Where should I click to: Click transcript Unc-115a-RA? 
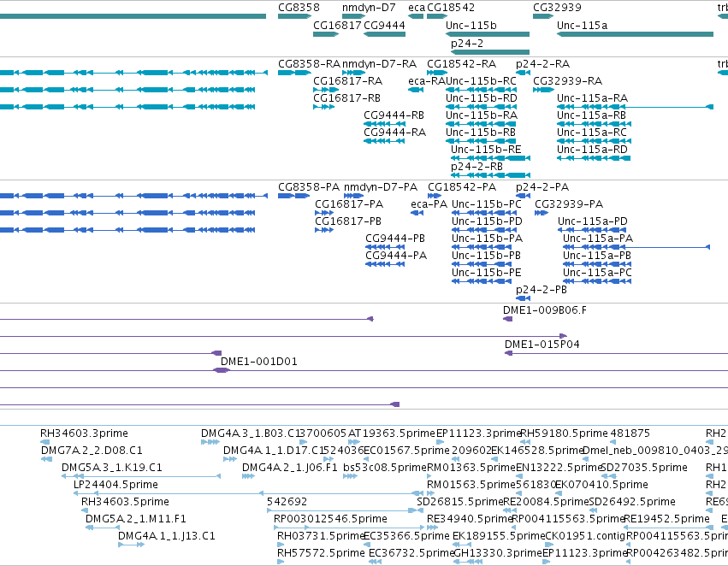[635, 107]
